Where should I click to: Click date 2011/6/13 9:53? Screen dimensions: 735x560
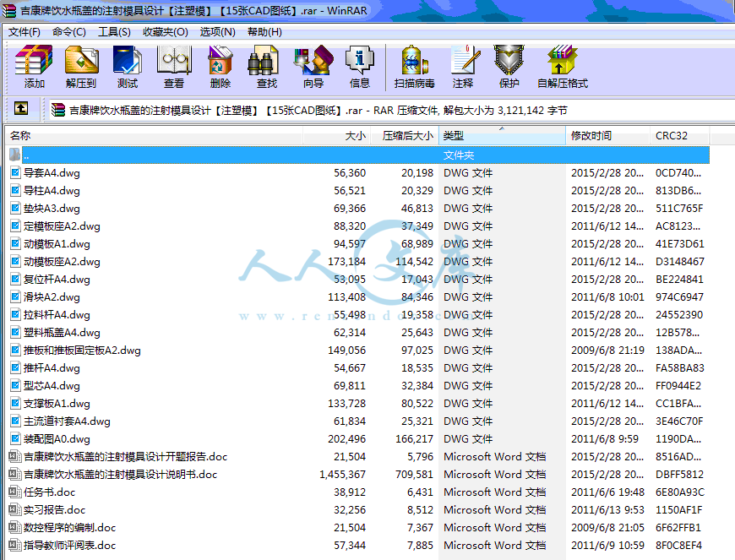pos(607,510)
